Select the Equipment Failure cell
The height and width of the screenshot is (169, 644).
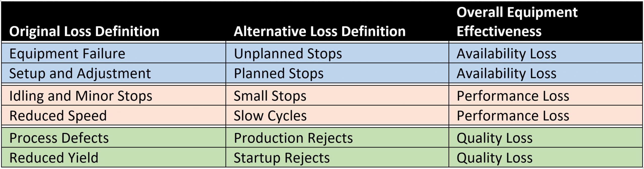[x=67, y=53]
